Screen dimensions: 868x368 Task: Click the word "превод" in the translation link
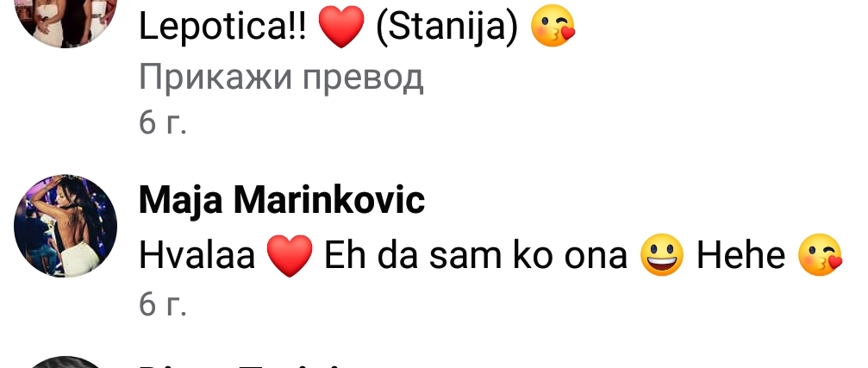tap(363, 79)
